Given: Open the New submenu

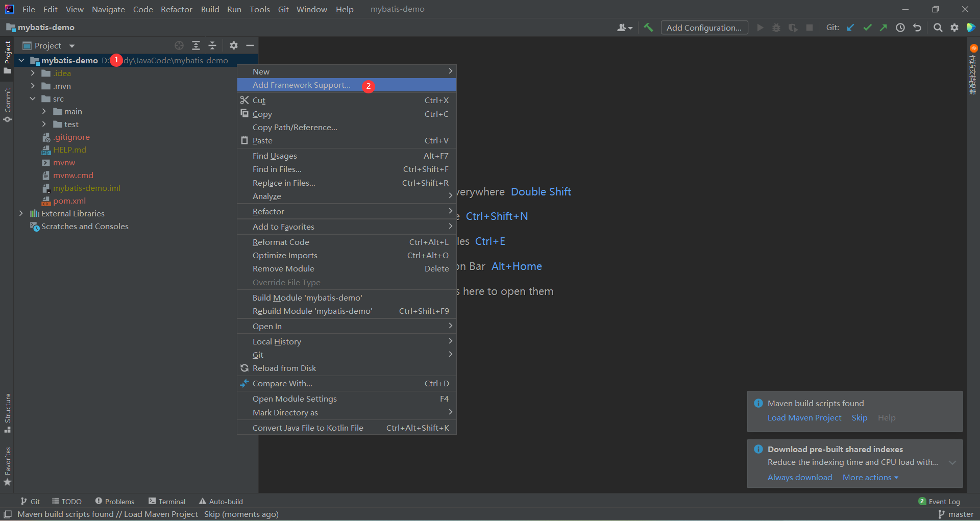Looking at the screenshot, I should 347,71.
